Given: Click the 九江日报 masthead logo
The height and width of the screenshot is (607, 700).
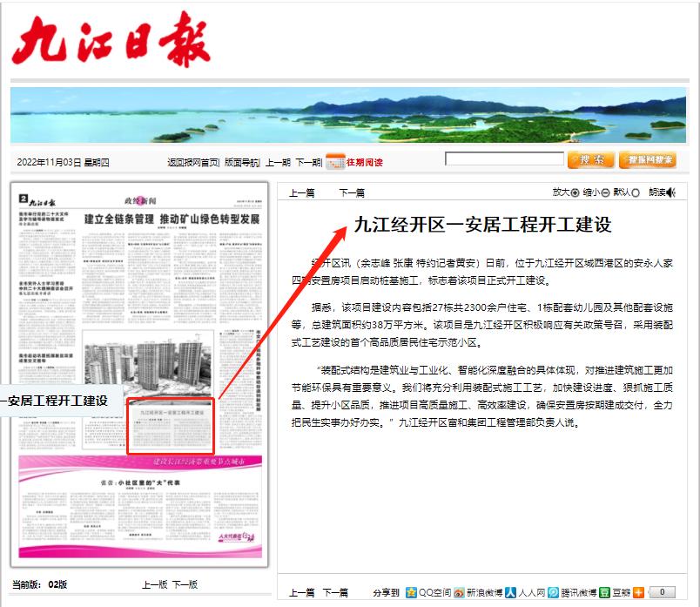Looking at the screenshot, I should pos(111,39).
